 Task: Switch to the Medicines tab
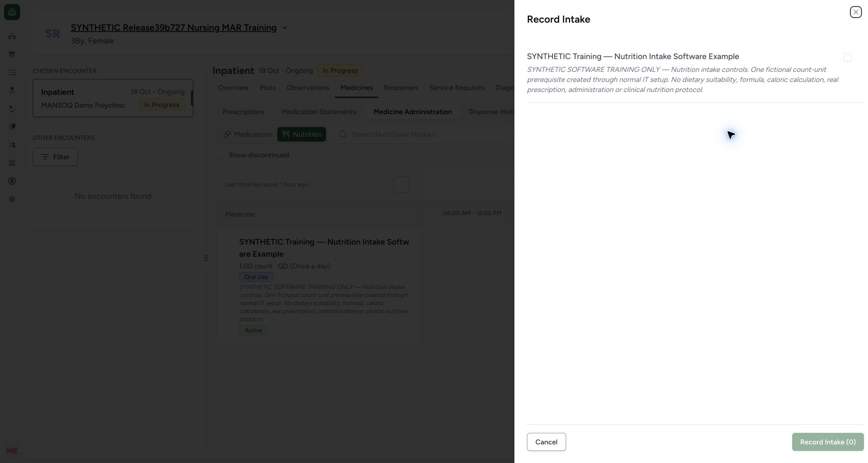(357, 87)
